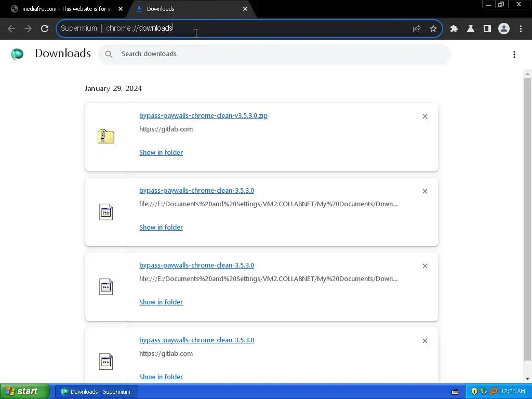
Task: Click the forward navigation arrow
Action: [28, 29]
